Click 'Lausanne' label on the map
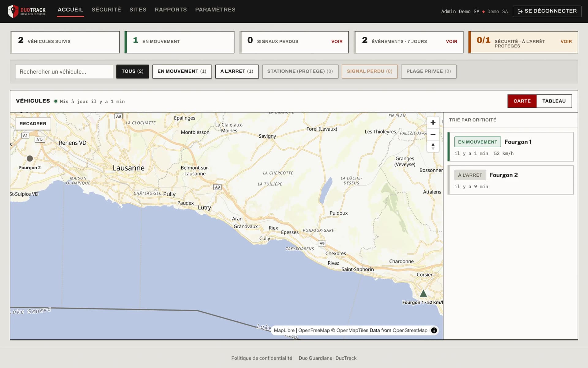588x368 pixels. (129, 168)
